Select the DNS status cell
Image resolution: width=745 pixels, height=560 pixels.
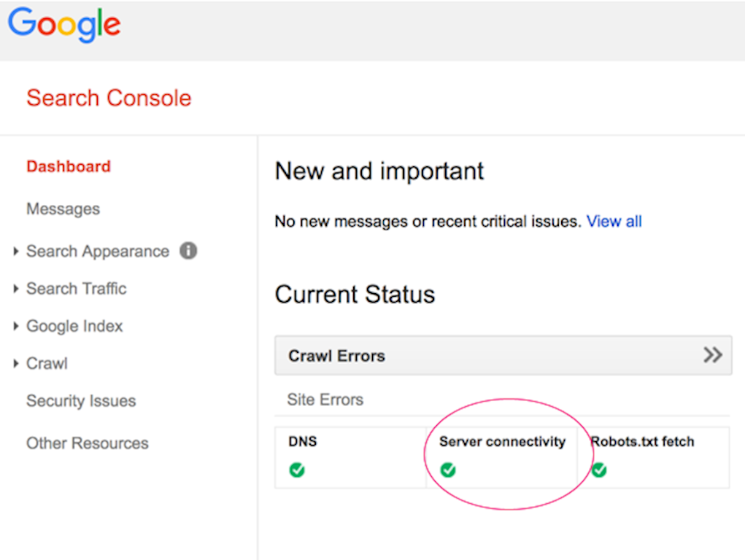click(x=350, y=457)
